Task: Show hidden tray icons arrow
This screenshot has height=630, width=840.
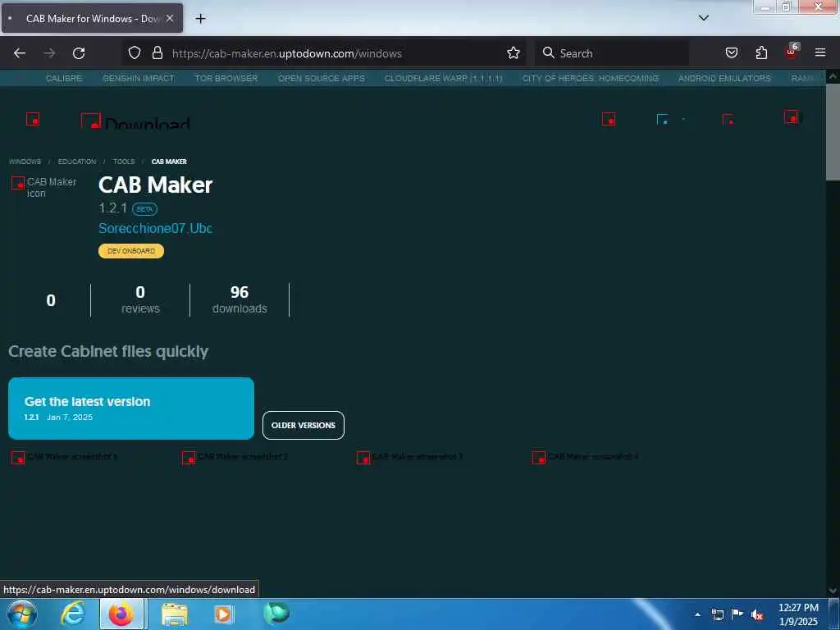Action: tap(697, 614)
